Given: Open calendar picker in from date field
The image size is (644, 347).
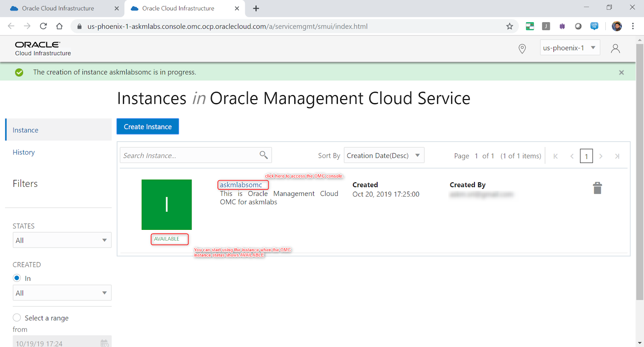Looking at the screenshot, I should [x=105, y=343].
